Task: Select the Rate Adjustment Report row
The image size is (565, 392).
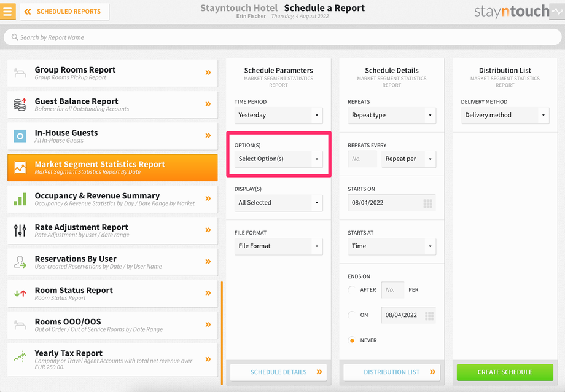Action: 112,230
